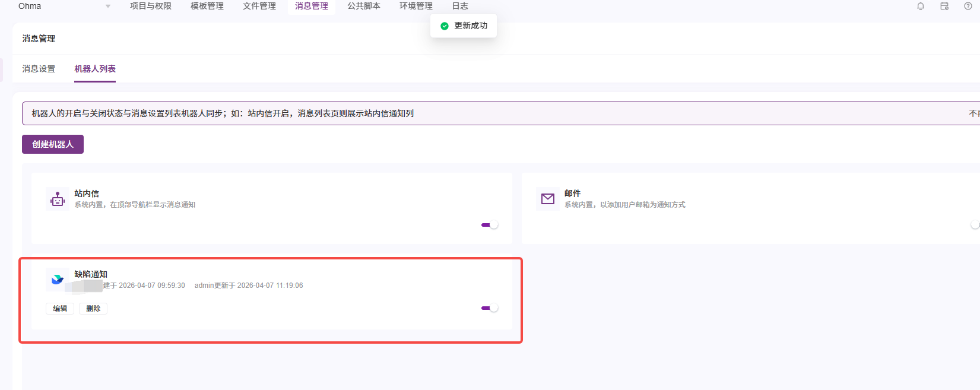This screenshot has width=980, height=390.
Task: Click the 邮件 envelope icon
Action: [x=547, y=199]
